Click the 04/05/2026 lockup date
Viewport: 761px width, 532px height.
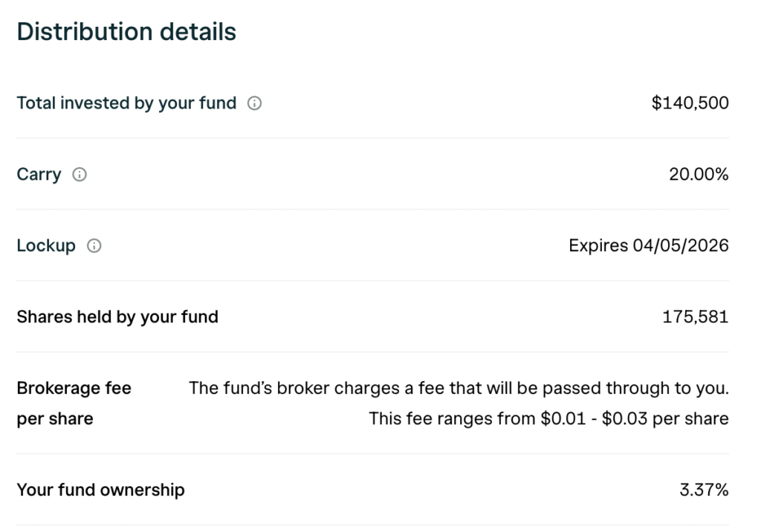(681, 246)
